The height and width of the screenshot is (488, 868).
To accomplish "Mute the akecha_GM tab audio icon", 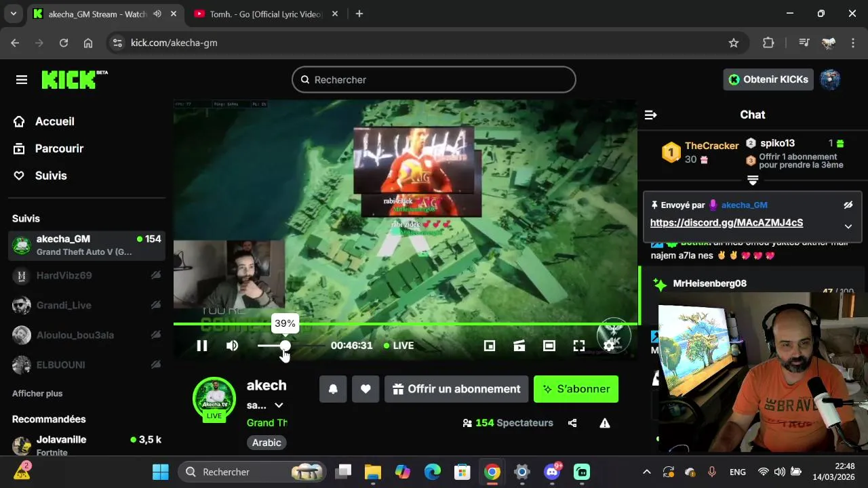I will [157, 14].
